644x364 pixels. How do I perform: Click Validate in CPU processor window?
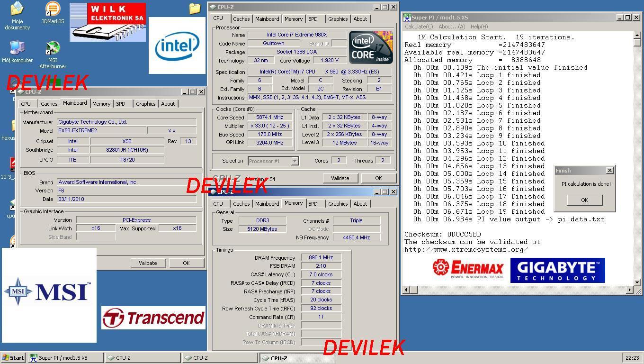(340, 178)
